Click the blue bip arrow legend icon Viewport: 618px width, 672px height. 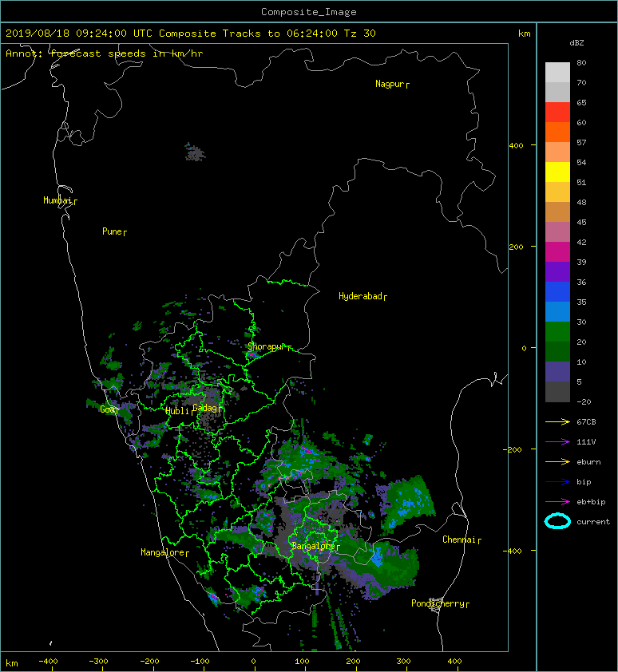(557, 482)
